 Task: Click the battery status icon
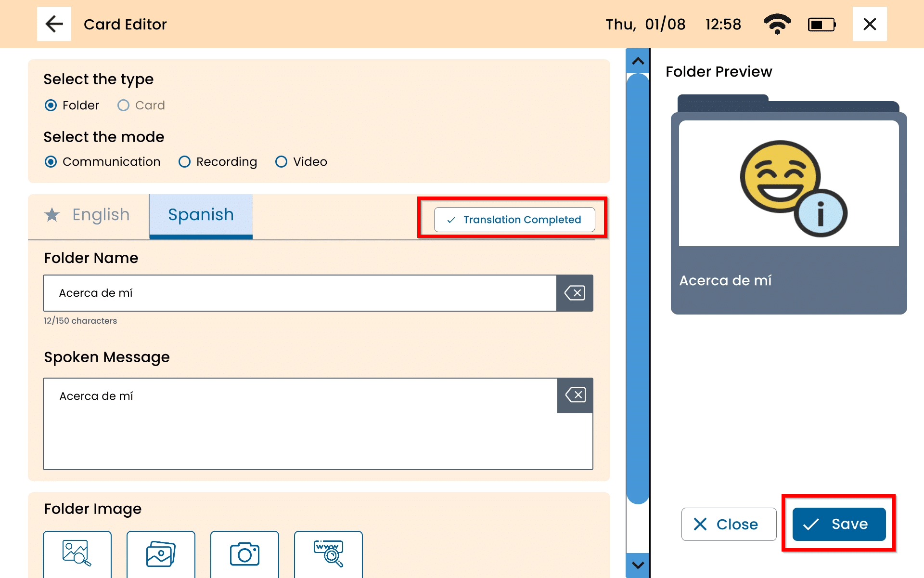pyautogui.click(x=821, y=24)
